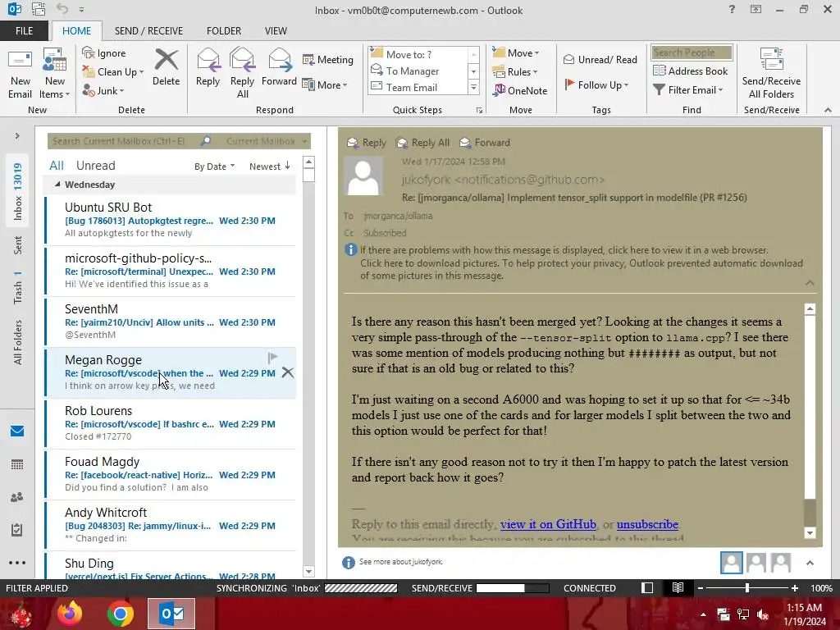This screenshot has width=840, height=630.
Task: Click the ribbon Reply All button
Action: pos(242,74)
